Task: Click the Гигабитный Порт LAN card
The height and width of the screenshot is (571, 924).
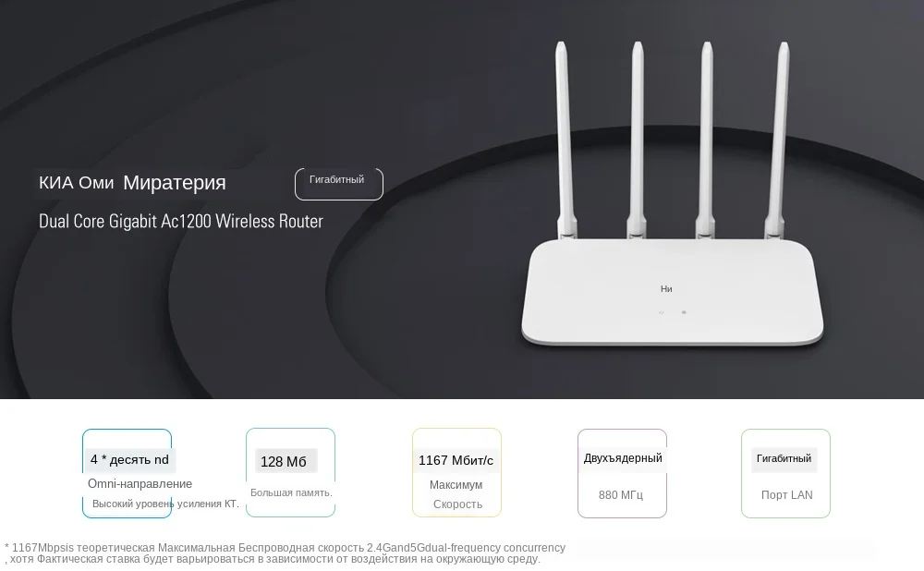Action: coord(785,473)
